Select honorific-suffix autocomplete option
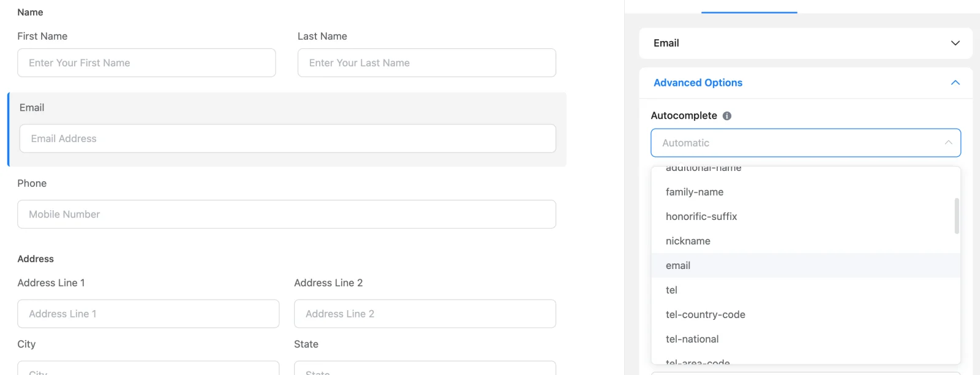The image size is (980, 375). [805, 216]
